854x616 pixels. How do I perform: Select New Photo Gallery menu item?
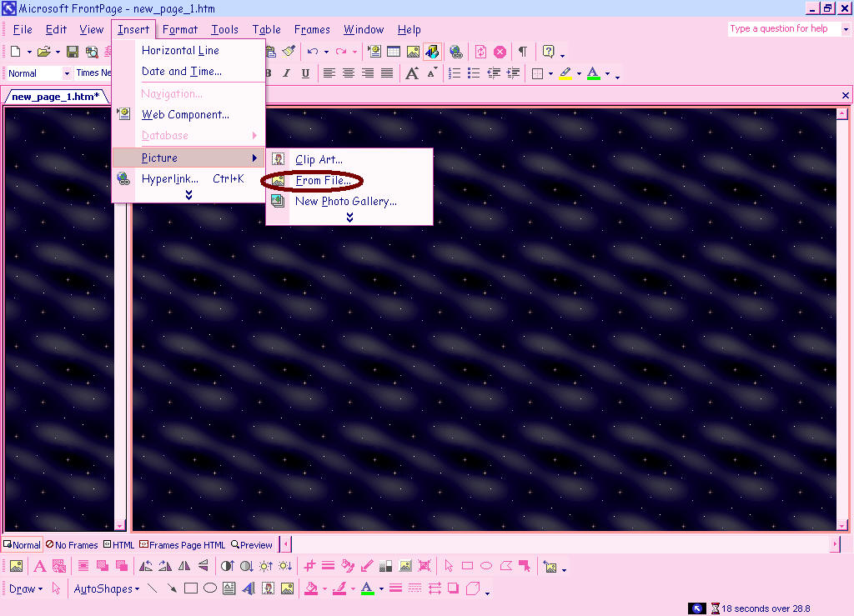point(349,202)
